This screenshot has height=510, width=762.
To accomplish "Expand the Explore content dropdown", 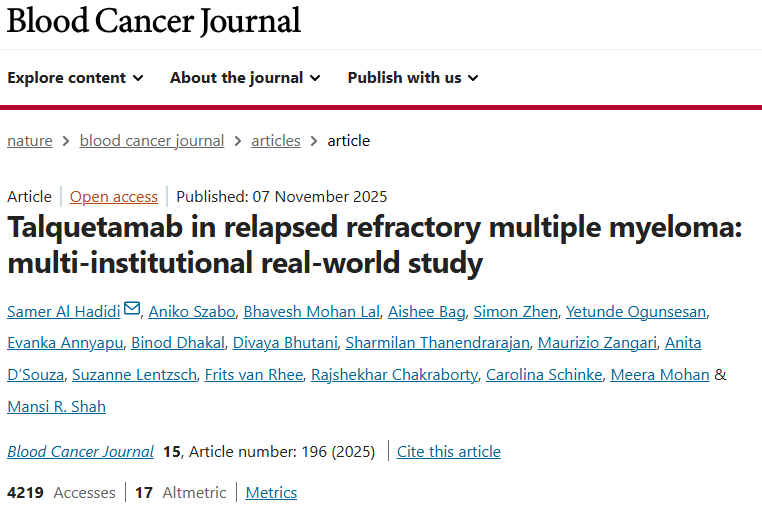I will point(75,78).
